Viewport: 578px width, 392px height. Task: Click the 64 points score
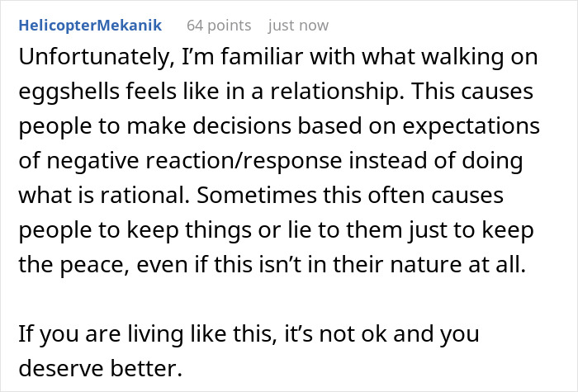[x=218, y=26]
